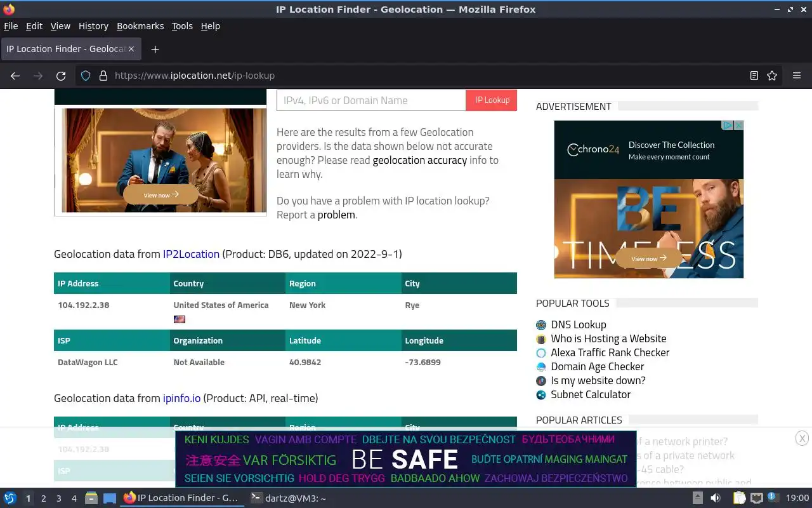812x508 pixels.
Task: Click the DataWagon LLC ISP cell
Action: pyautogui.click(x=88, y=362)
